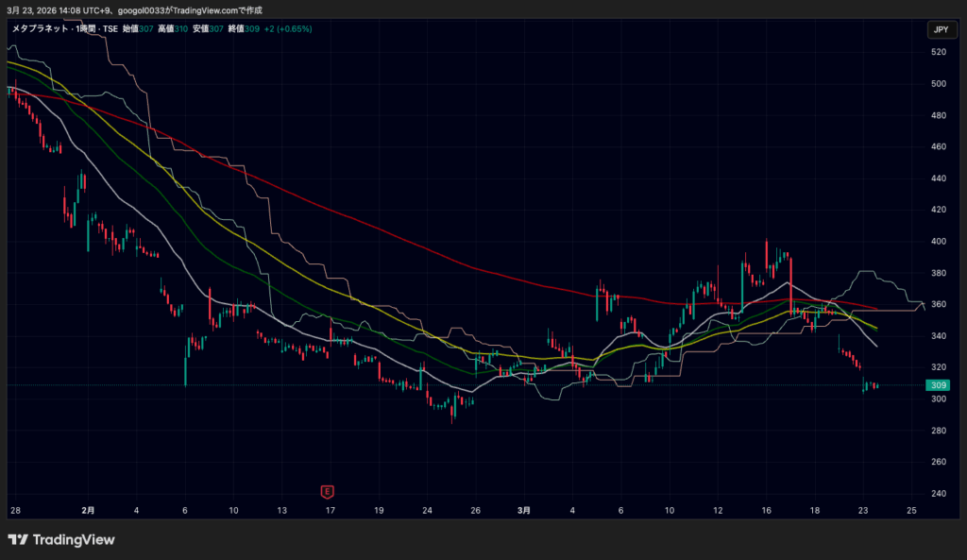Viewport: 967px width, 560px height.
Task: Click the 高値 310 high value
Action: pos(174,29)
